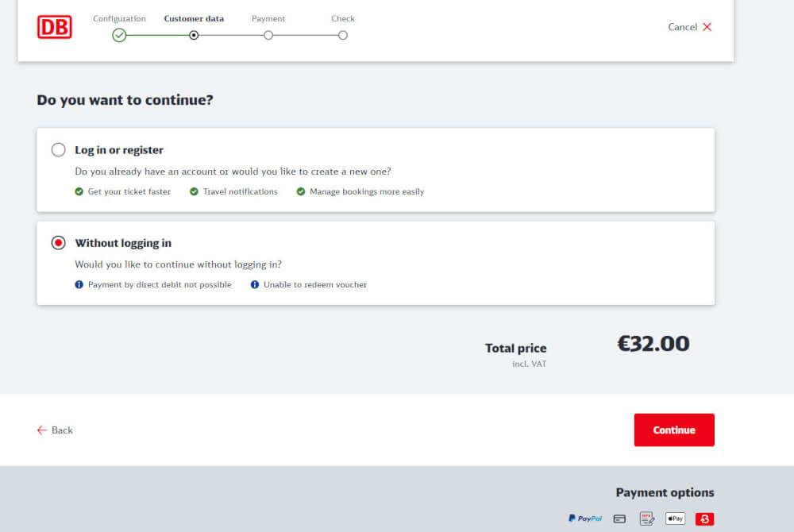Click the Cancel link text

click(682, 27)
